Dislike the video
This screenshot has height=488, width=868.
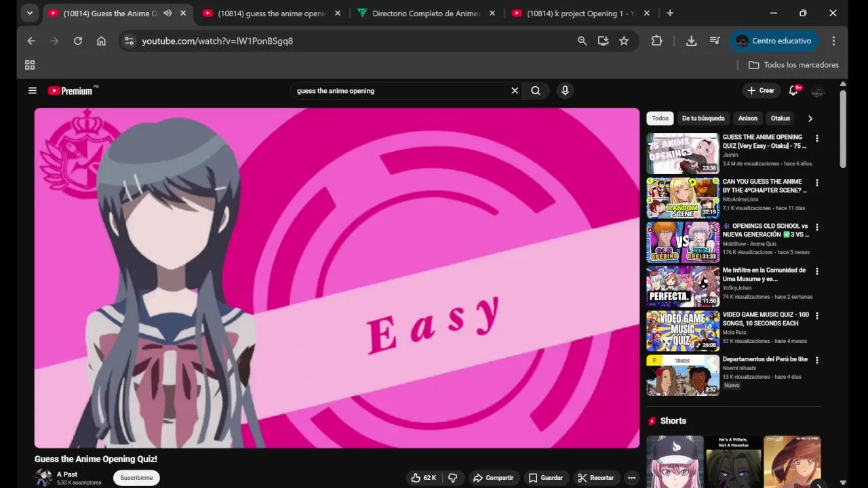[452, 478]
